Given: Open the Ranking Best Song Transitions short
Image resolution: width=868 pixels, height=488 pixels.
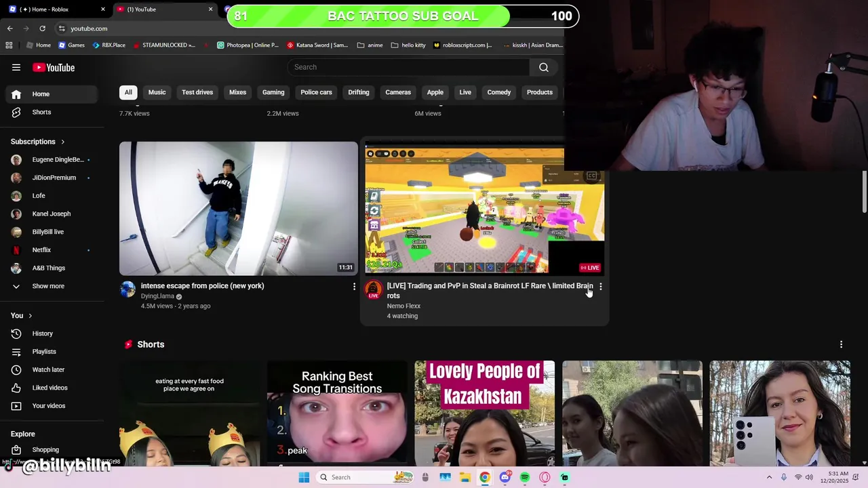Looking at the screenshot, I should [x=337, y=413].
